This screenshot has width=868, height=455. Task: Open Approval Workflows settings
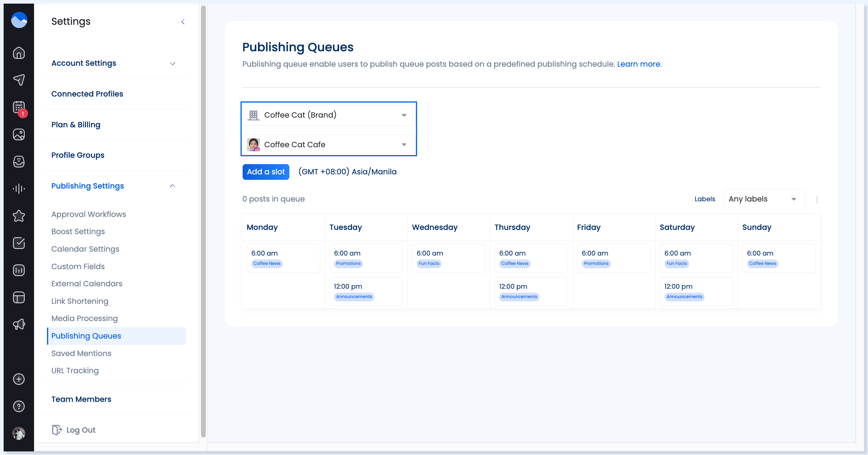(x=88, y=214)
